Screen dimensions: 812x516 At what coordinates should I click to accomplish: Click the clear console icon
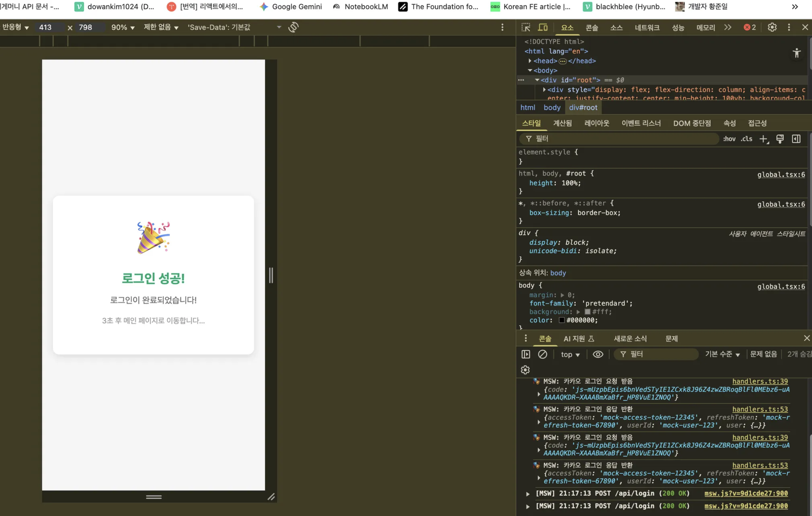(542, 354)
